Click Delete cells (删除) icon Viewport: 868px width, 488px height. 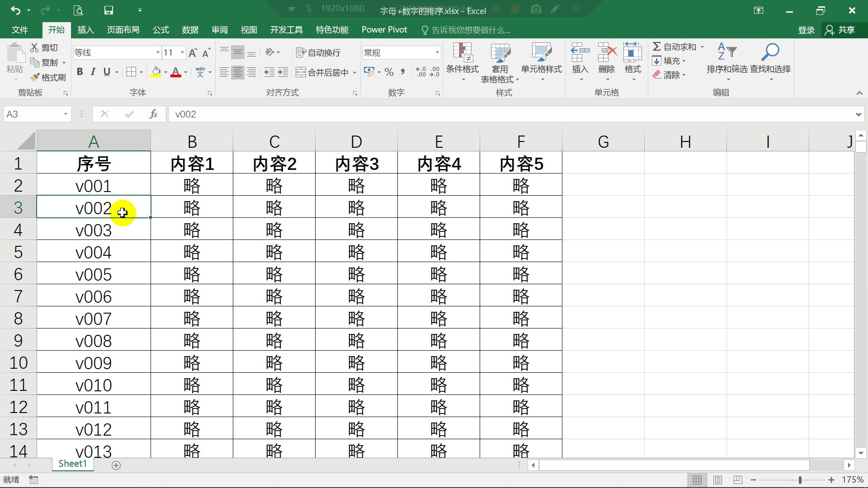(607, 52)
